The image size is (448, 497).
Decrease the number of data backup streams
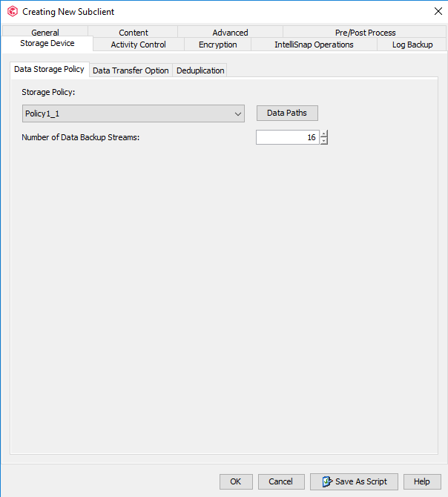tap(324, 141)
